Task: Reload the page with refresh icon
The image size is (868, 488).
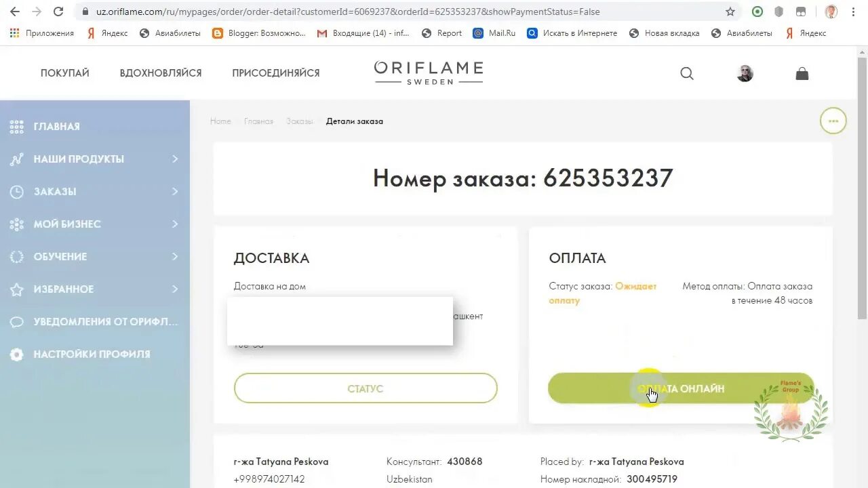Action: [58, 12]
